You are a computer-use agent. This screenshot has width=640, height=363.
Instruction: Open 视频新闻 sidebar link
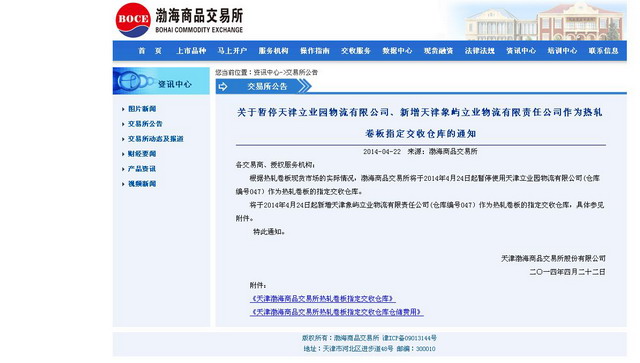point(142,184)
